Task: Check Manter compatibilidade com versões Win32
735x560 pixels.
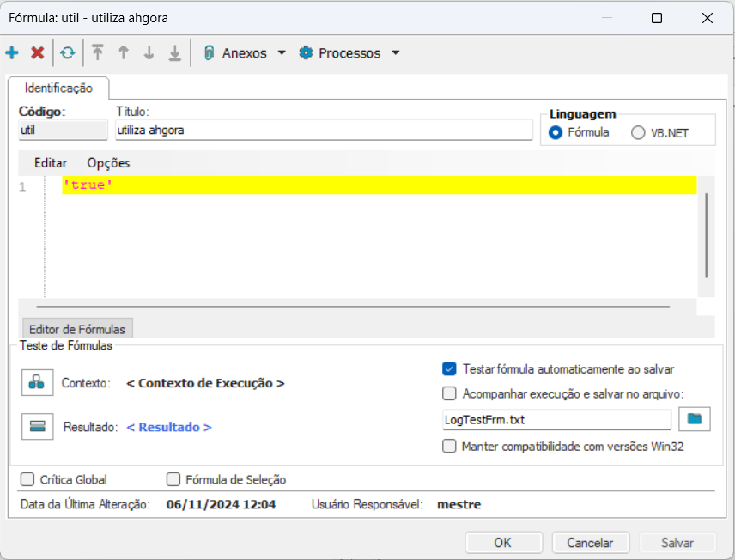Action: pyautogui.click(x=449, y=446)
